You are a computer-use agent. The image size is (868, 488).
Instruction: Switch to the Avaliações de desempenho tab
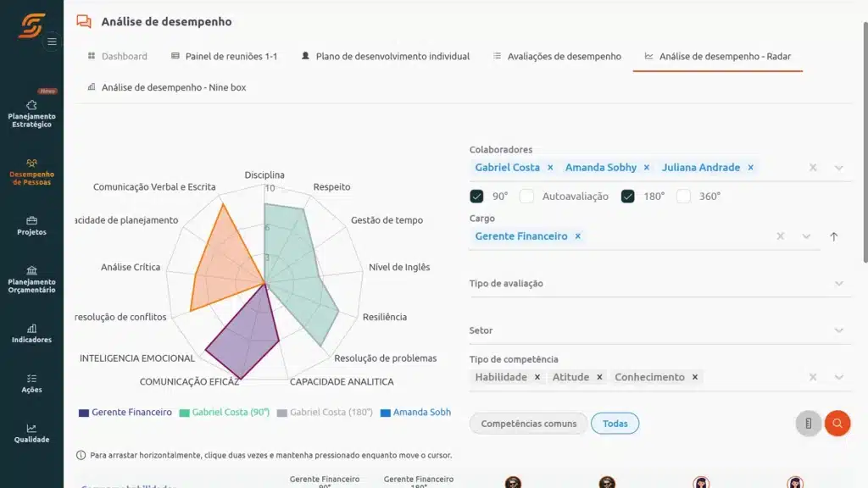pyautogui.click(x=563, y=57)
